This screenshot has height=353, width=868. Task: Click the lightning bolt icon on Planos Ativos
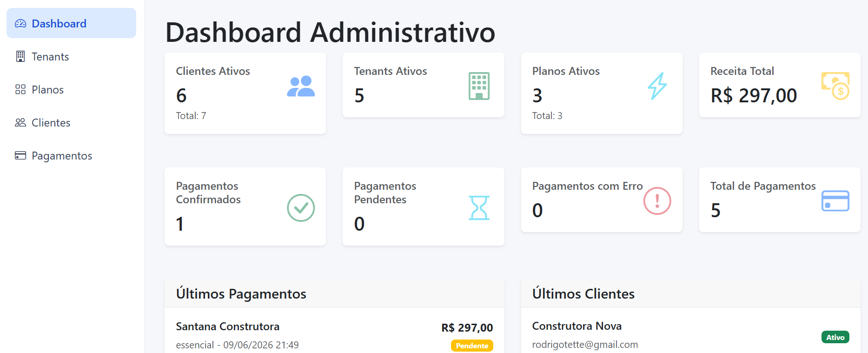click(x=657, y=86)
